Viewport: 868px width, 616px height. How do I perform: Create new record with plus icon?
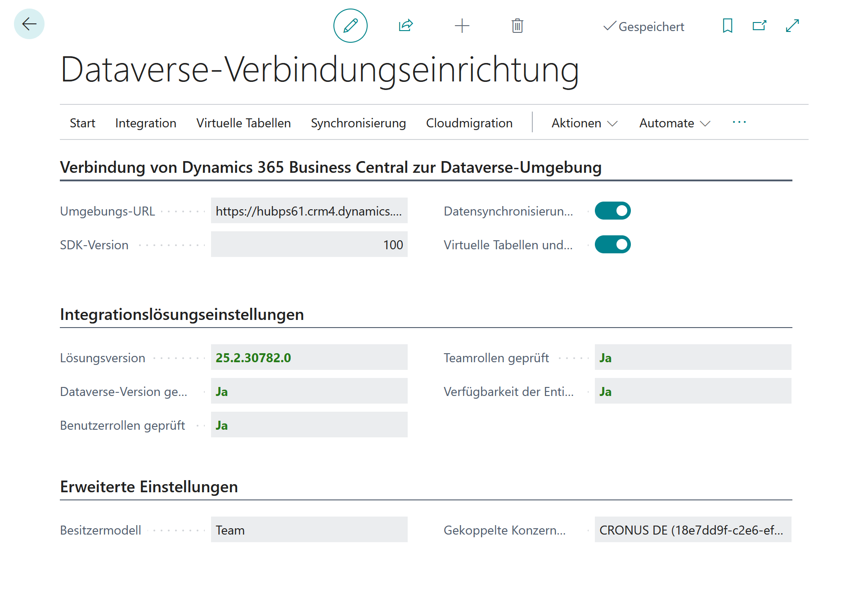[462, 26]
